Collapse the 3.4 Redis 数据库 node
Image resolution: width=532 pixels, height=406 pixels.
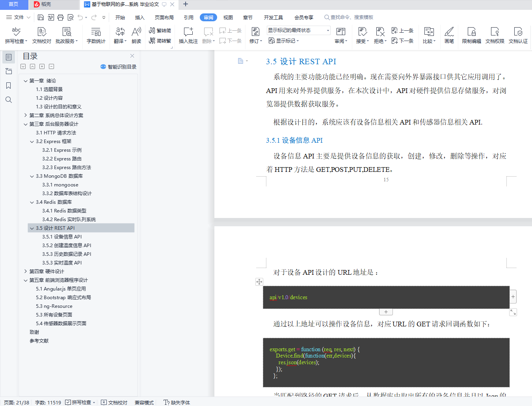[x=32, y=202]
